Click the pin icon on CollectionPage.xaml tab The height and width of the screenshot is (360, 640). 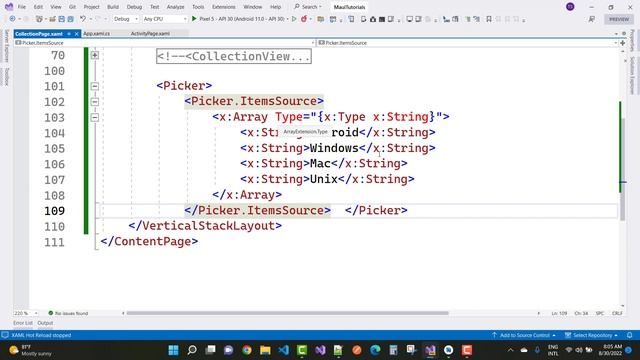tap(69, 33)
